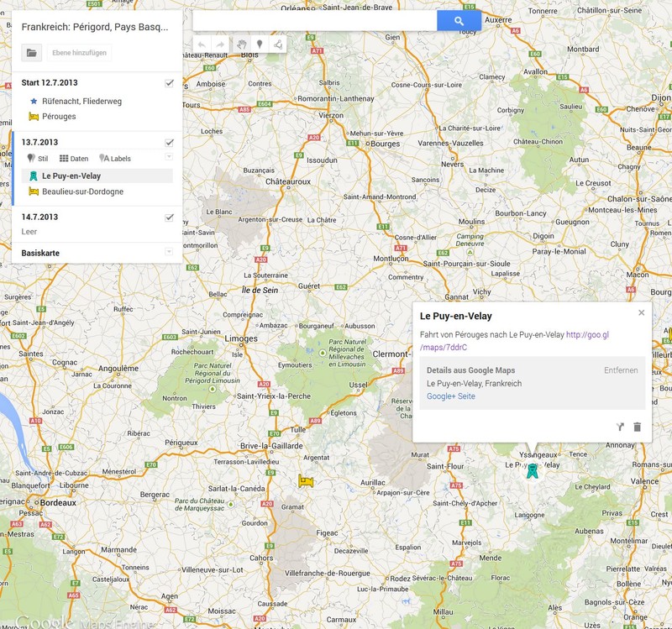672x629 pixels.
Task: Open the Stil styling option
Action: click(x=38, y=158)
